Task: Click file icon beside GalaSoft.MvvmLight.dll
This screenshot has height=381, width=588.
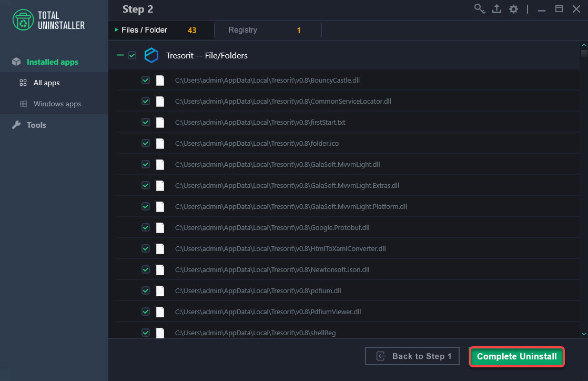Action: (x=160, y=164)
